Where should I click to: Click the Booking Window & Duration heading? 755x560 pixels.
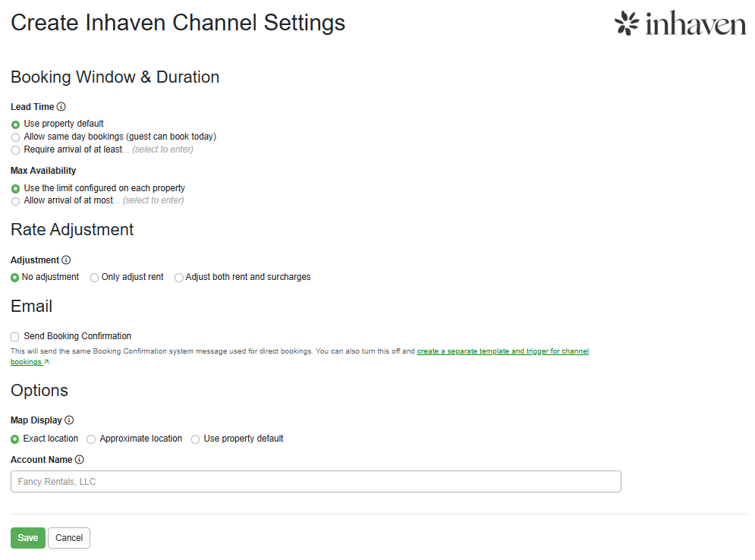(x=115, y=77)
